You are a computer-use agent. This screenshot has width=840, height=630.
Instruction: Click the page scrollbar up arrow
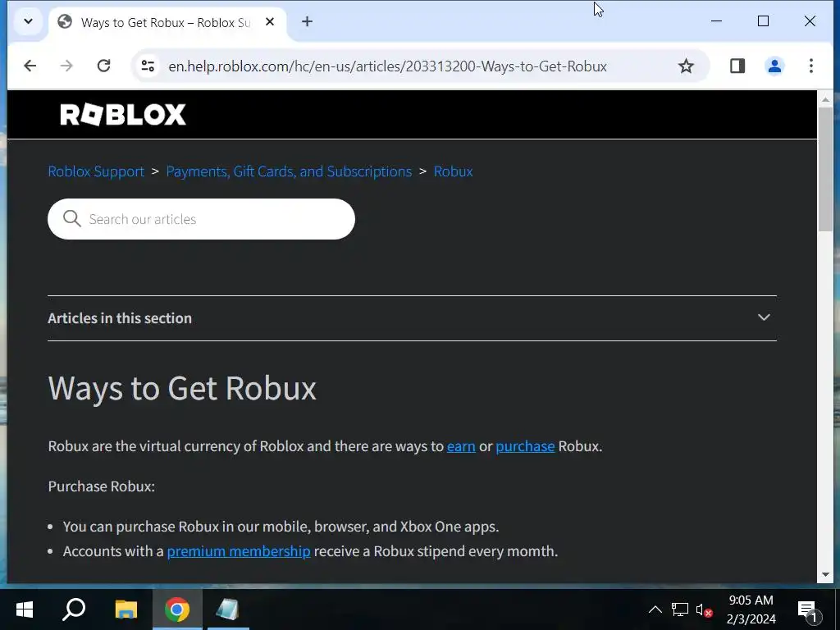click(825, 99)
